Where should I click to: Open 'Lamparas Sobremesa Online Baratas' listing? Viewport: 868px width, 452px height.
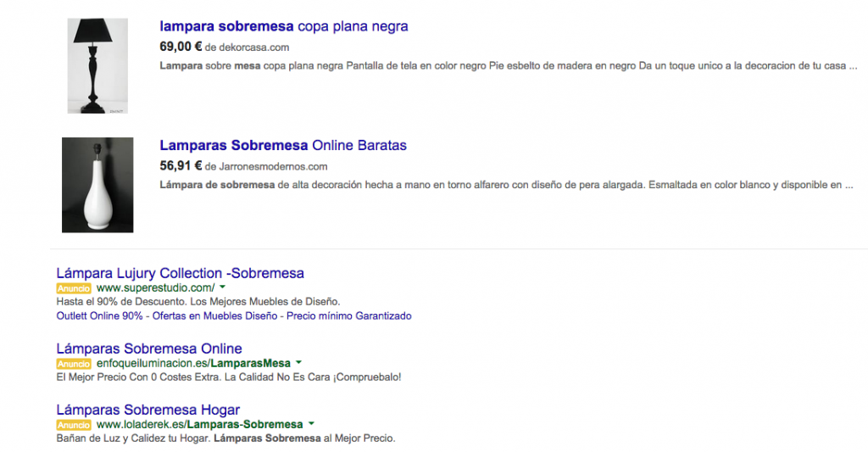[283, 145]
